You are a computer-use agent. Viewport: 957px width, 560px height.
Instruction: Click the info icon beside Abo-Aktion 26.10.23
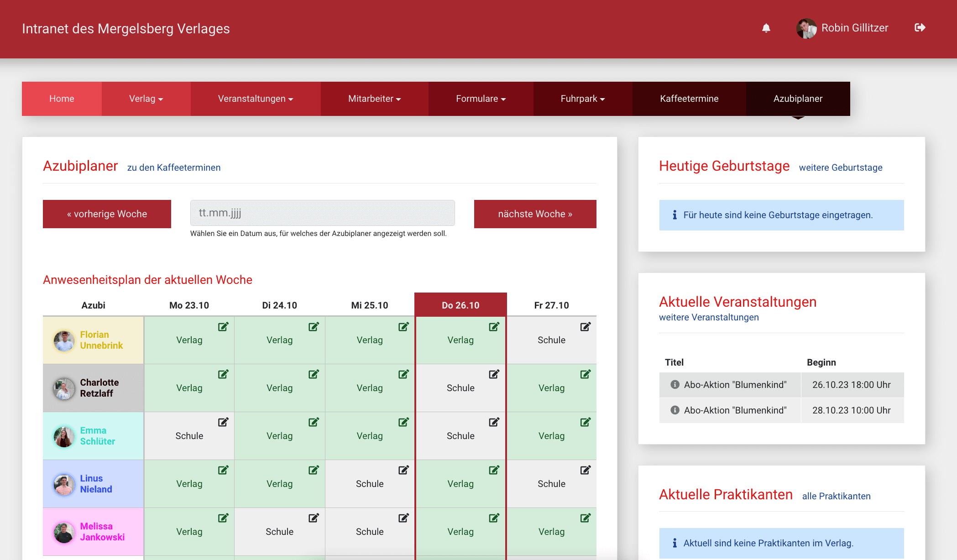point(675,384)
